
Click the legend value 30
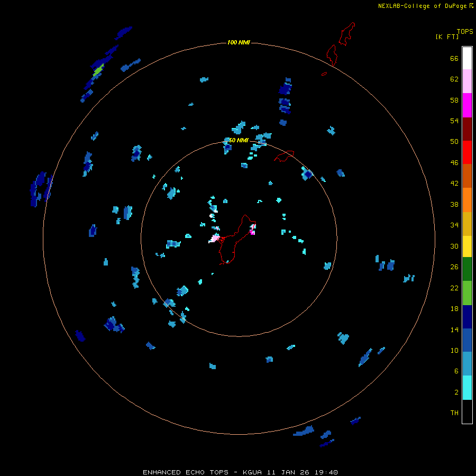click(454, 246)
